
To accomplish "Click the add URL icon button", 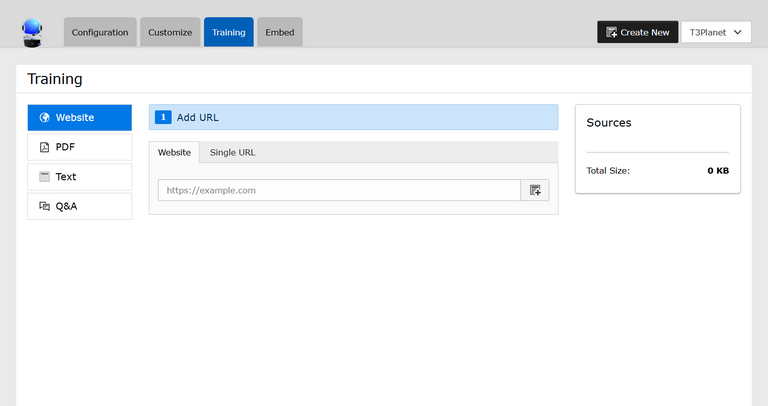I will (x=535, y=190).
